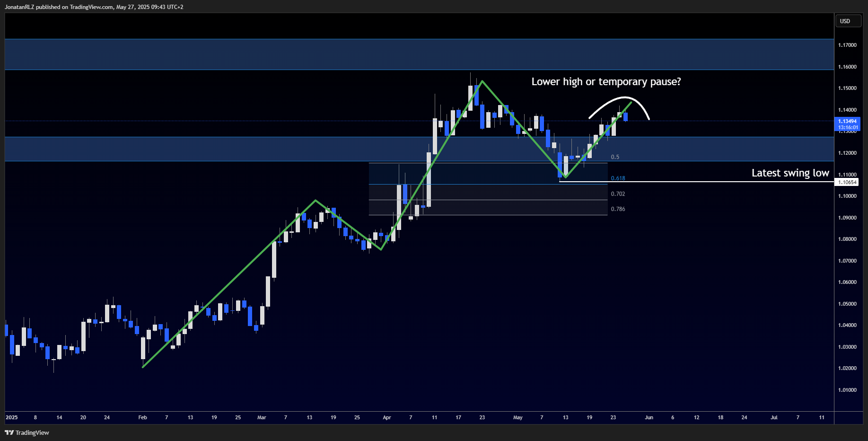Click the USD currency button
The width and height of the screenshot is (868, 441).
pos(849,21)
